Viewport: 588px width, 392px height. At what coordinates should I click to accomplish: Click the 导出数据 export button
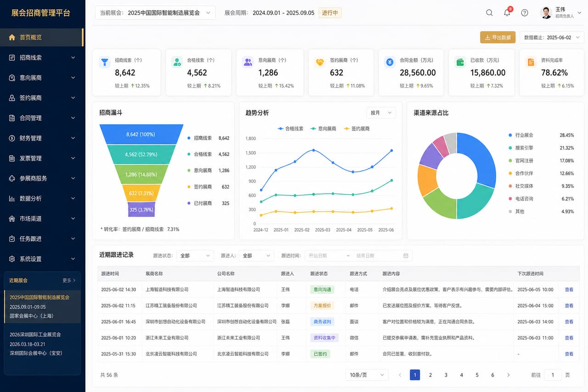[x=498, y=37]
